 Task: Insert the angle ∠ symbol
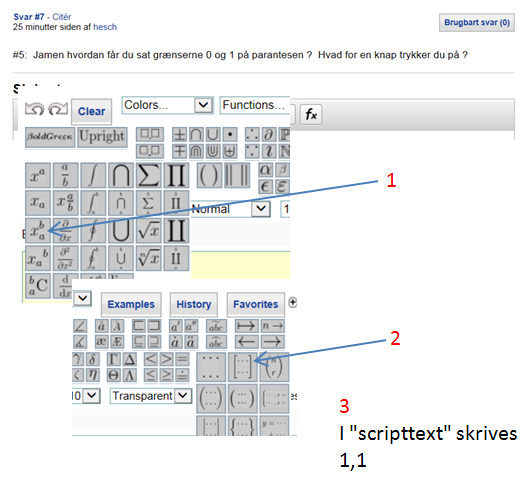click(x=80, y=326)
